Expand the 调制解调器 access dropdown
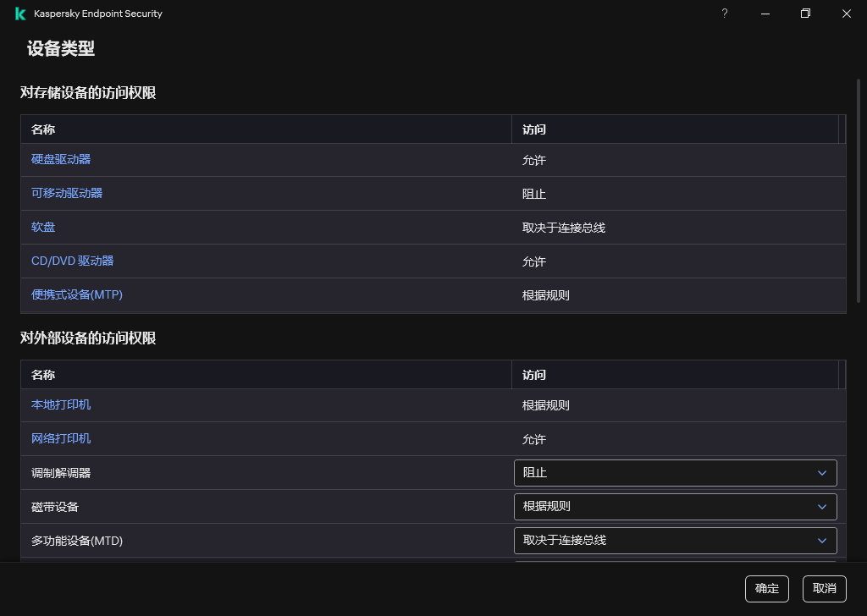This screenshot has width=867, height=616. point(675,473)
